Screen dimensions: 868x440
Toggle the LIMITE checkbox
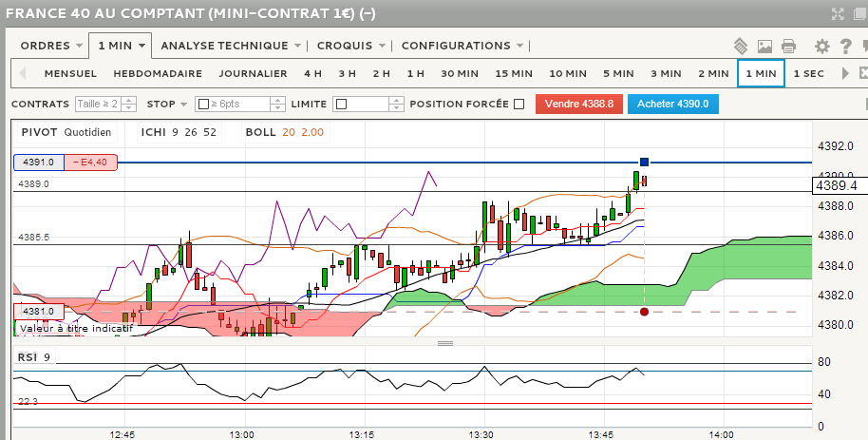(342, 105)
